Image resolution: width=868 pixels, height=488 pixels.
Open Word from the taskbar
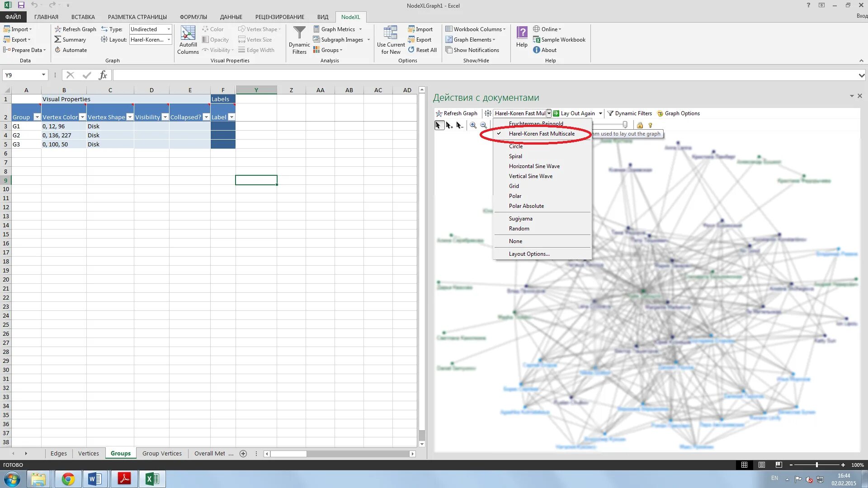coord(95,479)
